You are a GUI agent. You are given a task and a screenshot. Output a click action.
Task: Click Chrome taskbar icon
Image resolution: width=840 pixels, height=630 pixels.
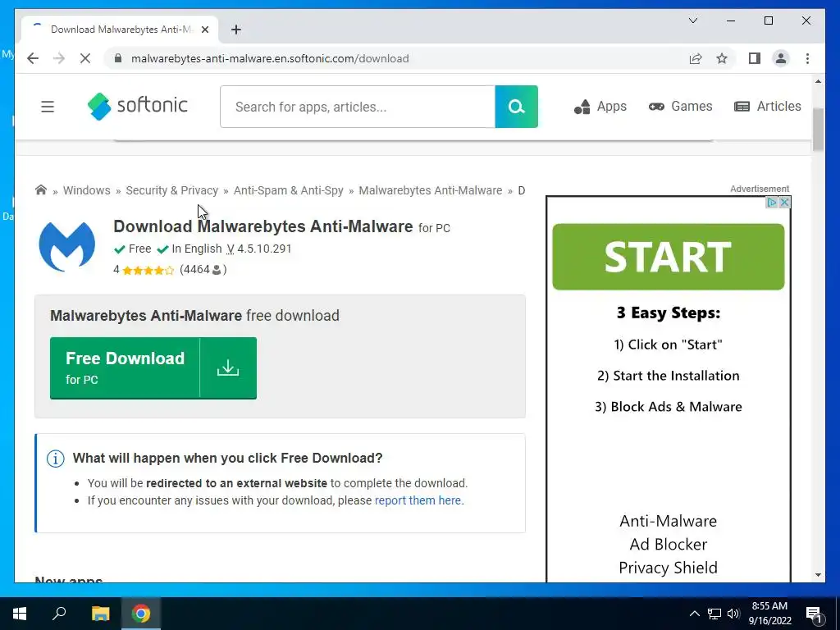[x=141, y=614]
